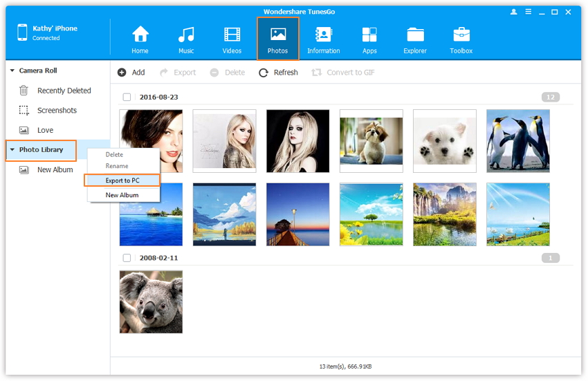
Task: Open the Music section icon
Action: click(186, 35)
